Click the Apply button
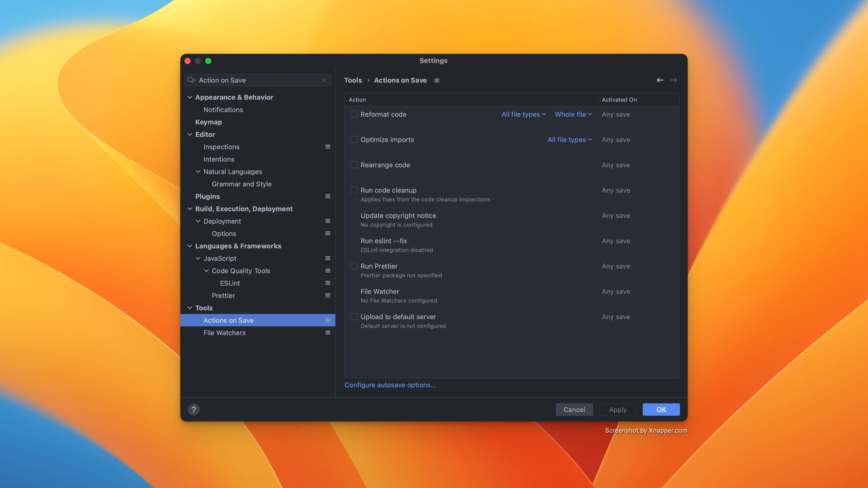Viewport: 868px width, 488px height. coord(618,410)
